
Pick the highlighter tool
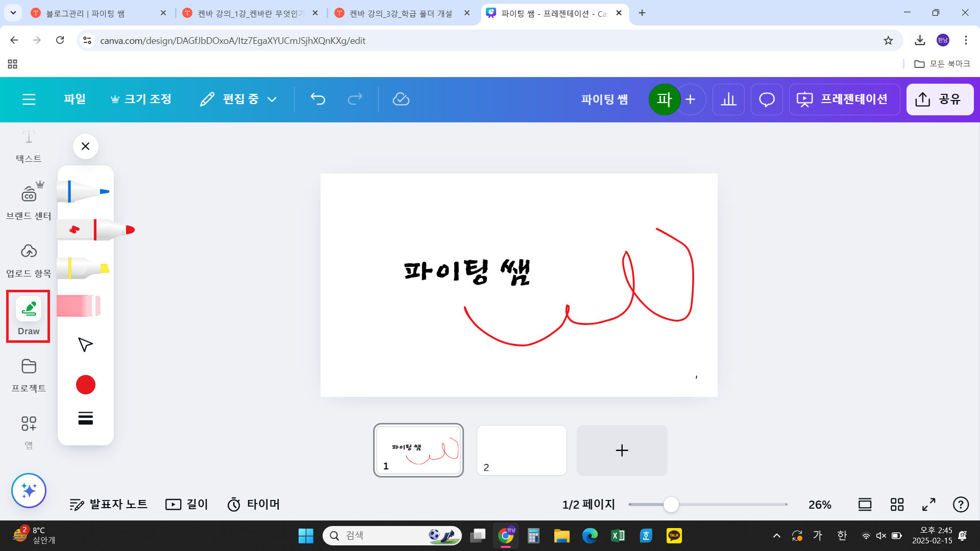tap(86, 268)
